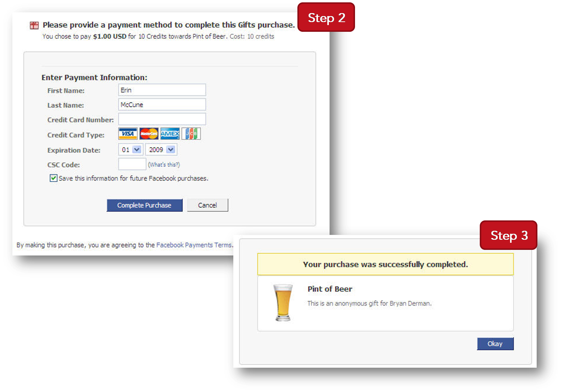This screenshot has height=392, width=561.
Task: Pick the JCB card type icon
Action: 191,134
